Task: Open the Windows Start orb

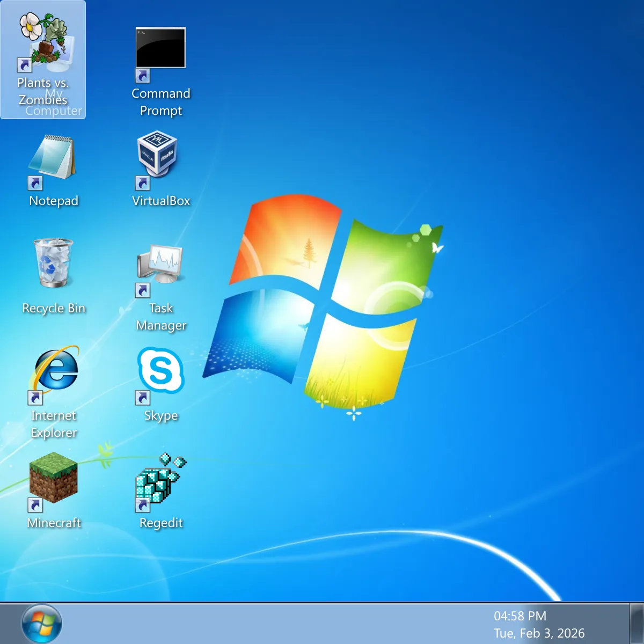Action: click(42, 624)
